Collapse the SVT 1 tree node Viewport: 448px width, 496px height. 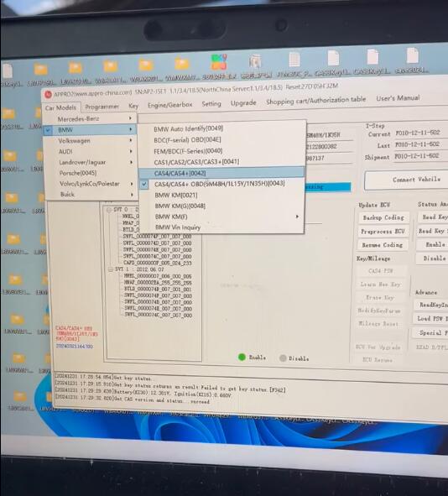click(111, 269)
